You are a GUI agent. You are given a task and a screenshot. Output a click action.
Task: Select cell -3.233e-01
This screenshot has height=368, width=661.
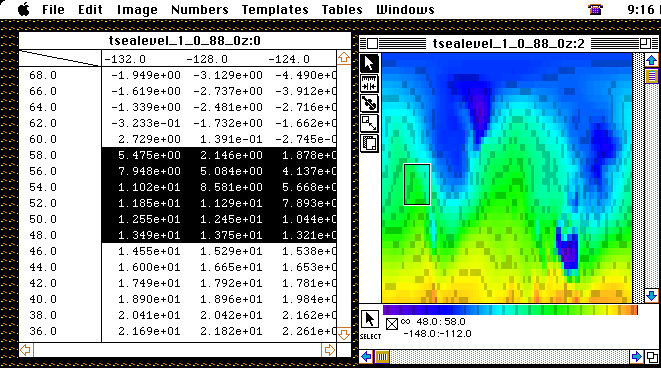146,123
